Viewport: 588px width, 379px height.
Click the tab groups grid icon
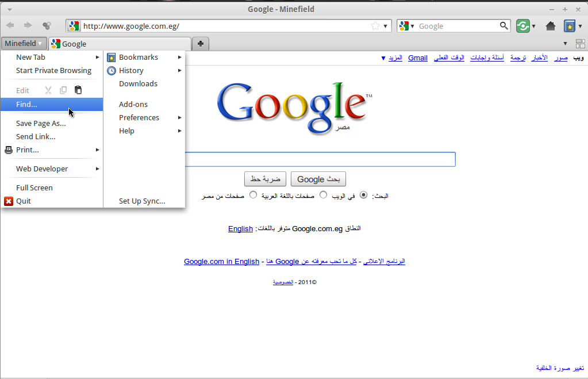point(580,44)
